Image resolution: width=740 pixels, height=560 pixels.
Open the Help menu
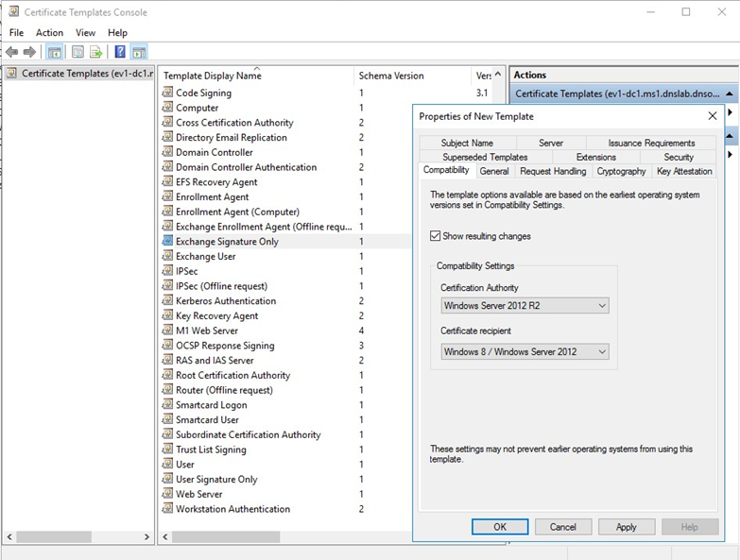117,32
